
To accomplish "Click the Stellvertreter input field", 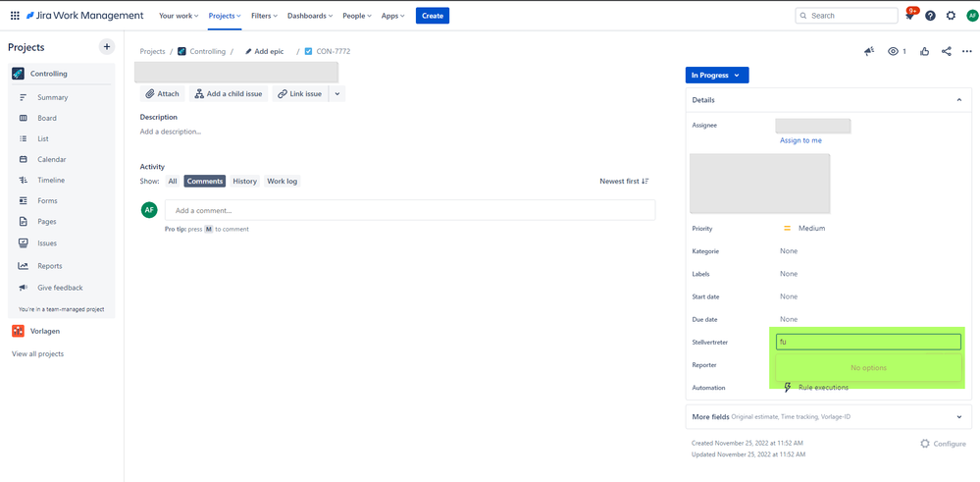I will (x=868, y=342).
